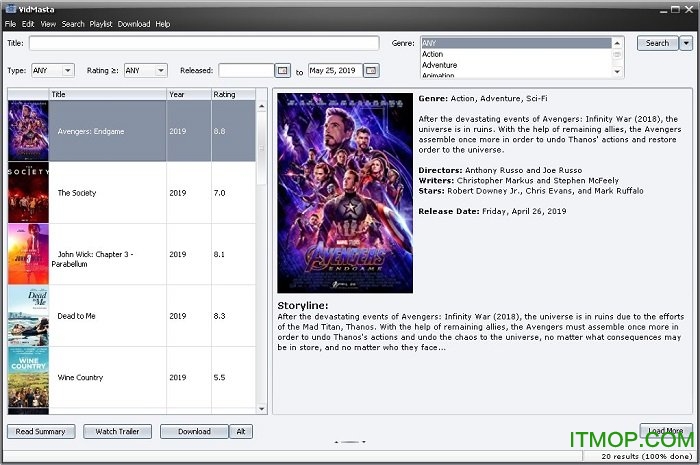The width and height of the screenshot is (700, 465).
Task: Select The Society poster thumbnail
Action: tap(28, 193)
